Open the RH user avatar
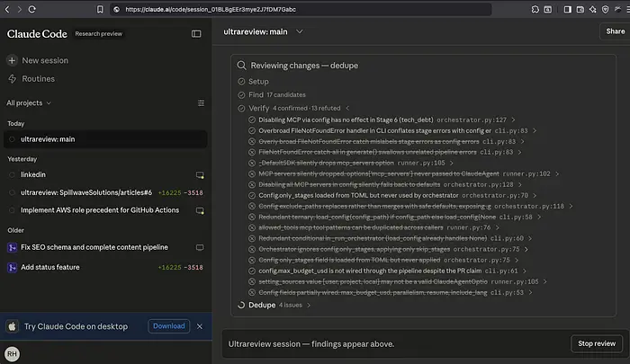Screen dimensions: 630x364 [x=12, y=353]
